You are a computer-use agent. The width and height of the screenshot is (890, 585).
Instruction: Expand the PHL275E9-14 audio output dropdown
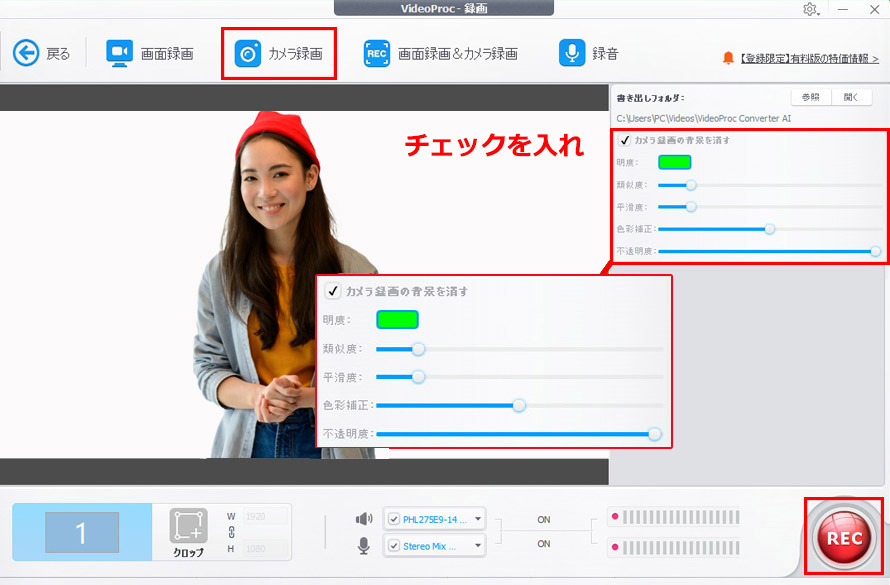click(x=477, y=519)
